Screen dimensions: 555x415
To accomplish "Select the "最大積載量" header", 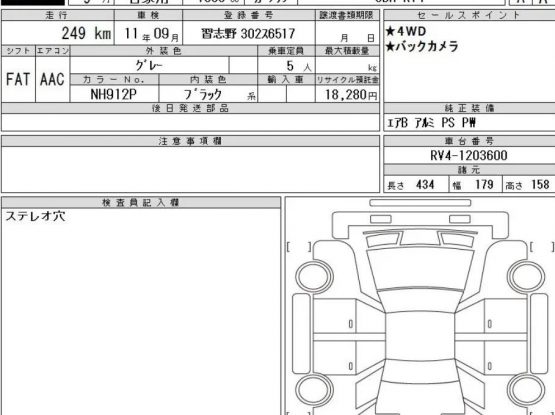I will point(347,51).
